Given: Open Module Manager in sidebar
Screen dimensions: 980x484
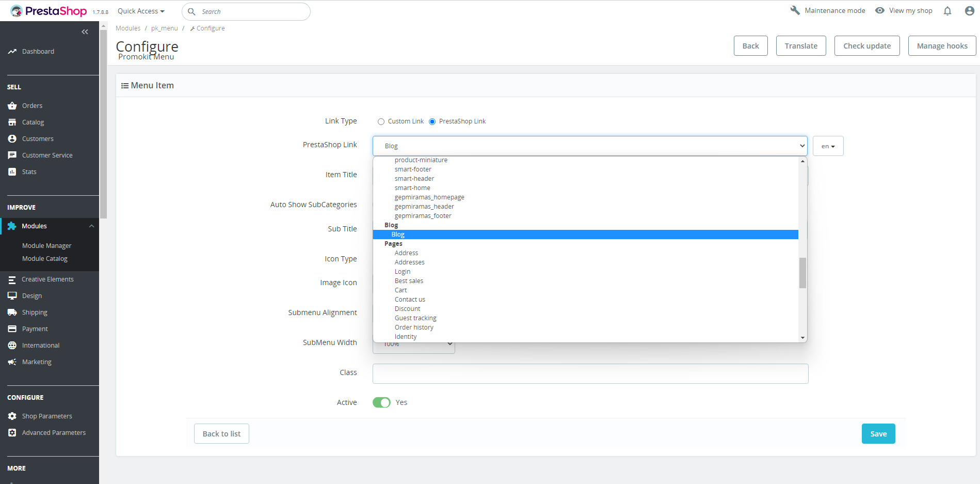Looking at the screenshot, I should (46, 246).
